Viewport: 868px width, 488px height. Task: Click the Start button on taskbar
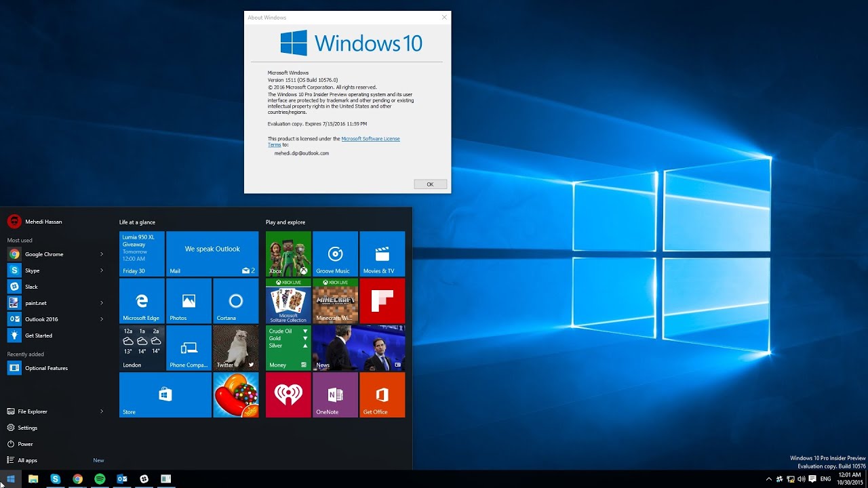11,479
